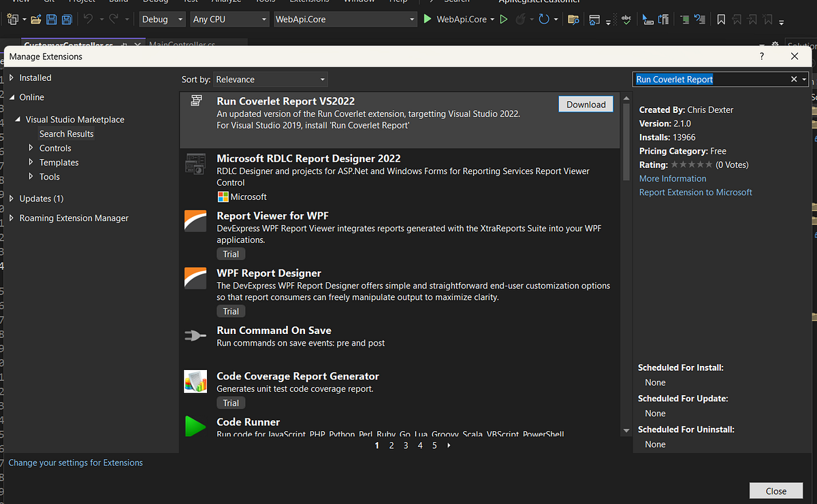This screenshot has height=504, width=817.
Task: Go to results page 3
Action: point(406,446)
